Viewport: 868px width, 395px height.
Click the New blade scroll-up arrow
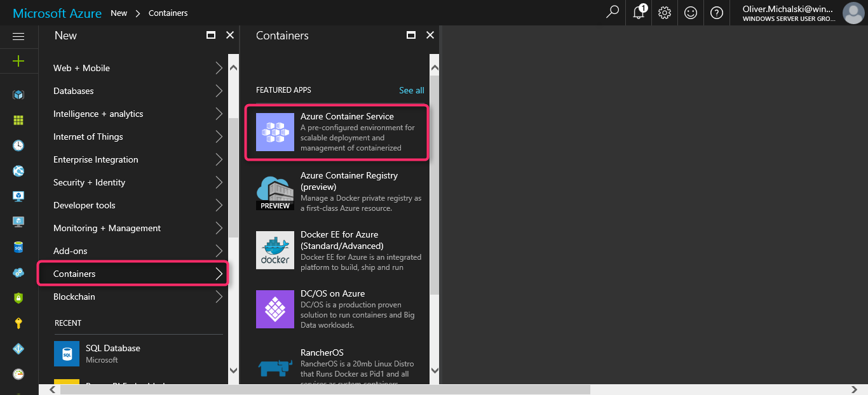click(233, 67)
